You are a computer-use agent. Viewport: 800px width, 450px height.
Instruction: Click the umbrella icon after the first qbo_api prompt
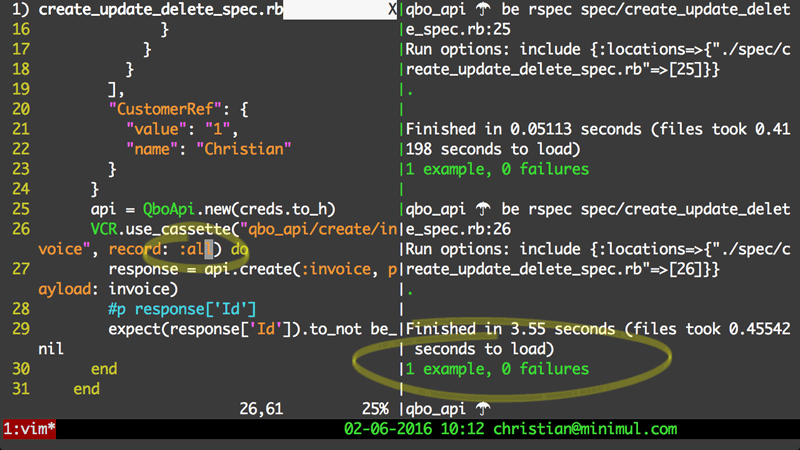[483, 9]
